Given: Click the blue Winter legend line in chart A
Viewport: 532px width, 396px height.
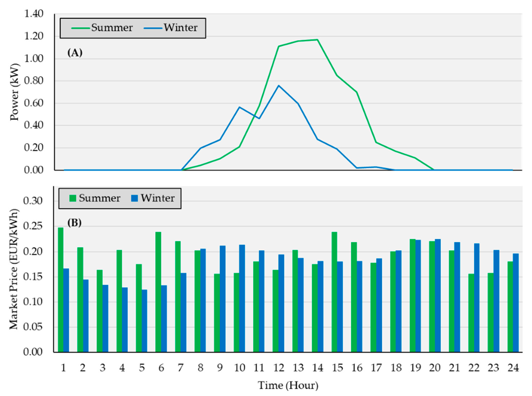Looking at the screenshot, I should tap(153, 28).
